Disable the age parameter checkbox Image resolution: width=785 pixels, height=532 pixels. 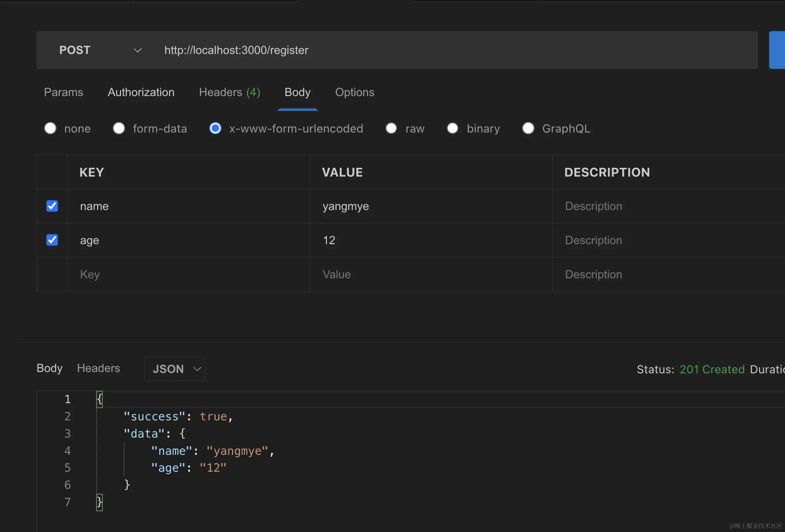point(52,240)
